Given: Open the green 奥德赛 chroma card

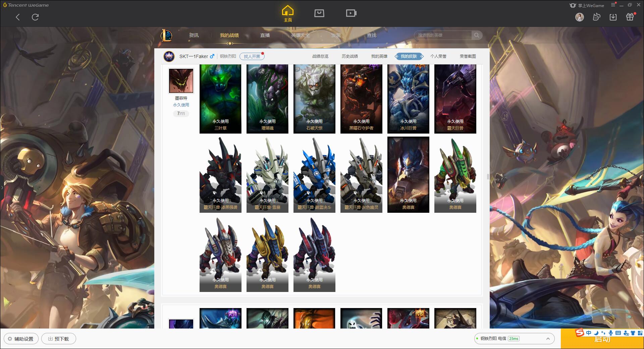Looking at the screenshot, I should (x=455, y=174).
